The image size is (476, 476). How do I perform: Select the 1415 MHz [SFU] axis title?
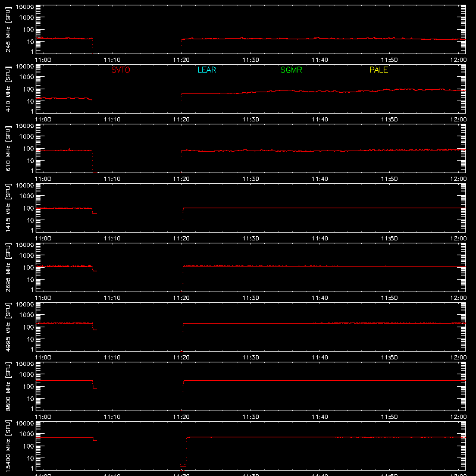click(x=8, y=208)
